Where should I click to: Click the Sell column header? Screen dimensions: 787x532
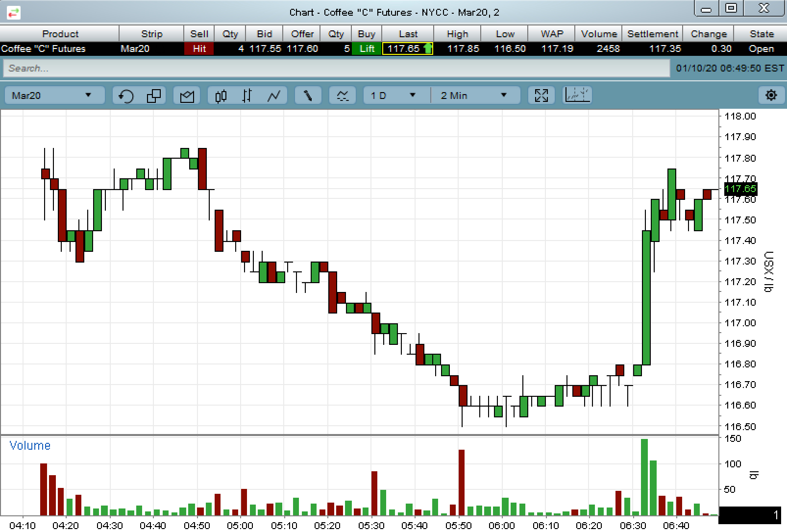[x=199, y=34]
